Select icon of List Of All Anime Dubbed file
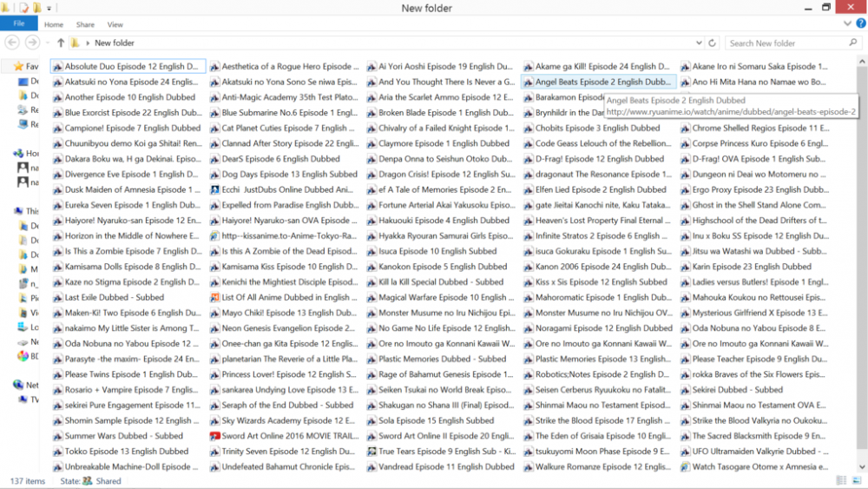This screenshot has width=868, height=489. point(214,298)
